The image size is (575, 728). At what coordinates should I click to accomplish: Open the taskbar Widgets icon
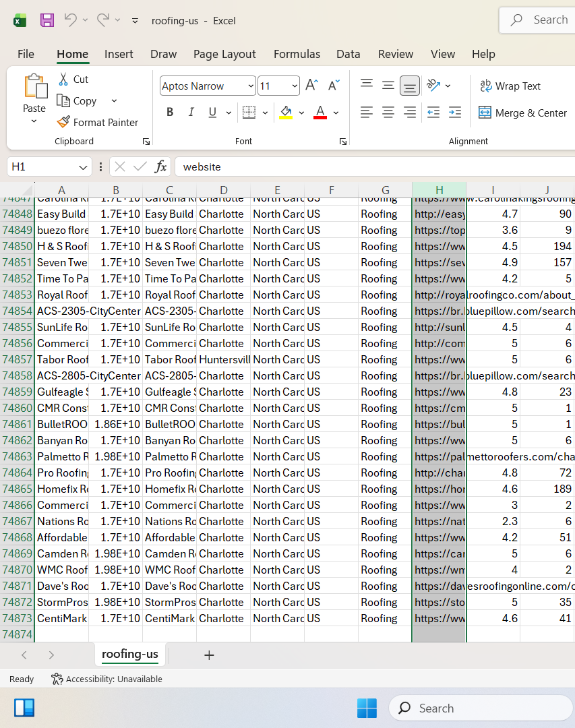(x=24, y=708)
